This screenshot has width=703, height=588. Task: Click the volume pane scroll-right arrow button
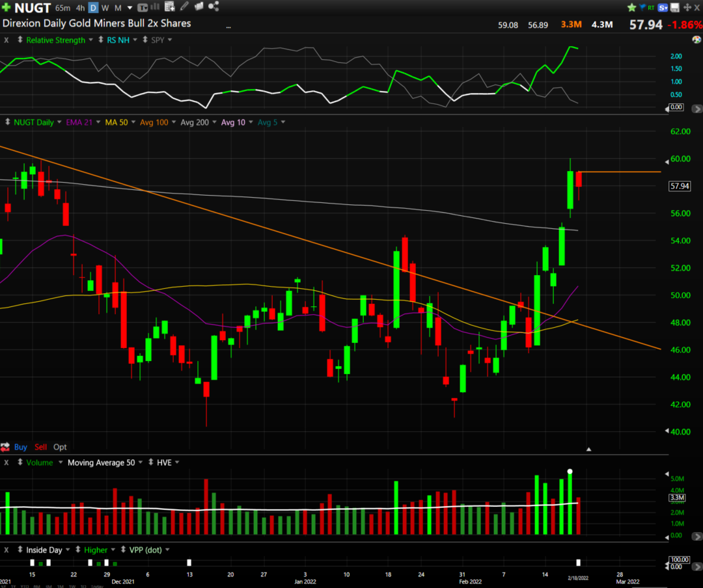click(696, 536)
